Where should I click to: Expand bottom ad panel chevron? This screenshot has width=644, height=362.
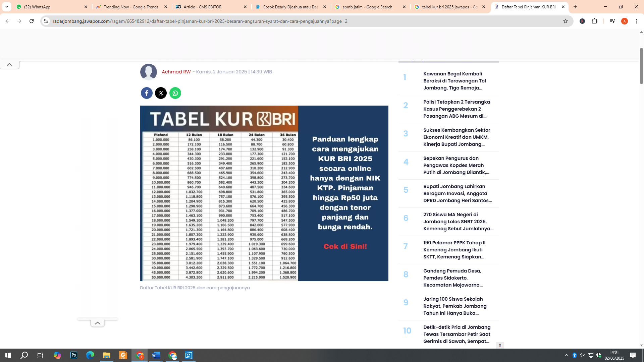point(97,323)
